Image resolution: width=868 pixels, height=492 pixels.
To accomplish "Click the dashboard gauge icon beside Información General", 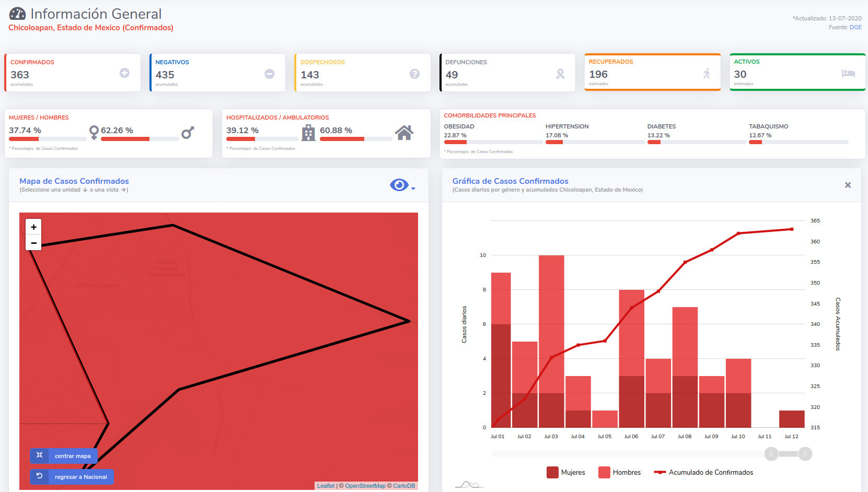I will click(17, 14).
